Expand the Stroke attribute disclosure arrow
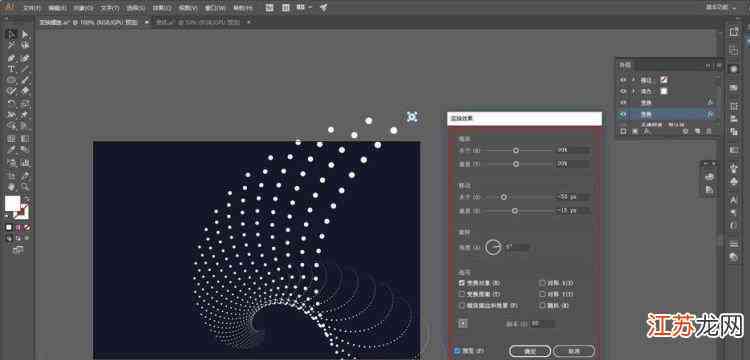750x360 pixels. [634, 80]
